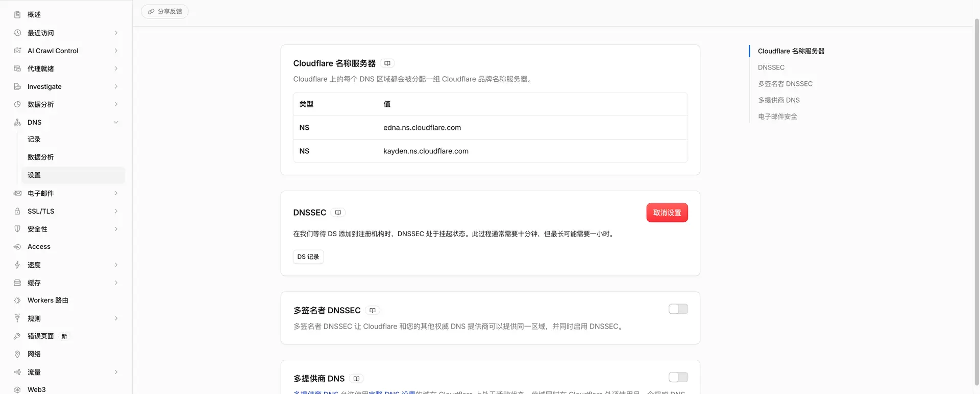The width and height of the screenshot is (980, 394).
Task: Click the 电子邮件 envelope icon
Action: coord(17,193)
